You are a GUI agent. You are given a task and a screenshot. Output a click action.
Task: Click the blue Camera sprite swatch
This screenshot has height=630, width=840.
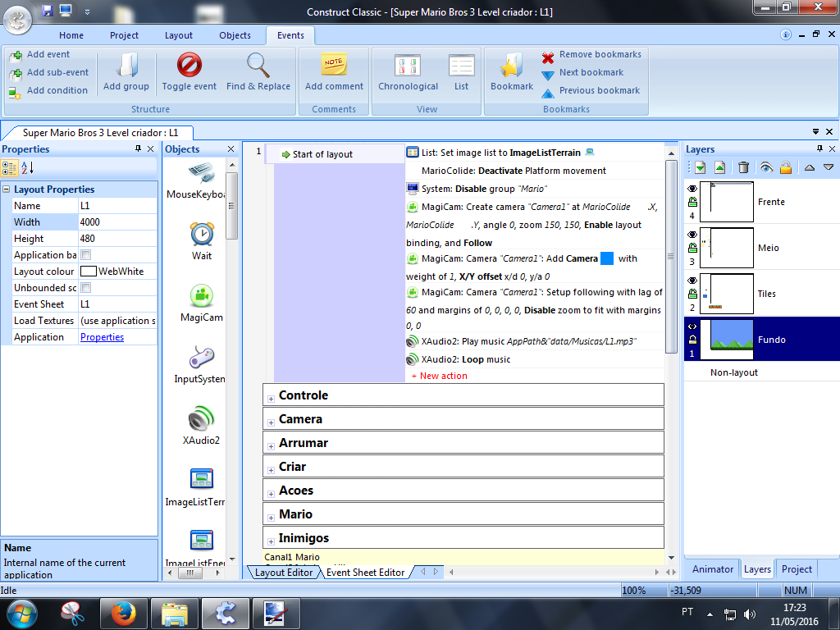(607, 258)
